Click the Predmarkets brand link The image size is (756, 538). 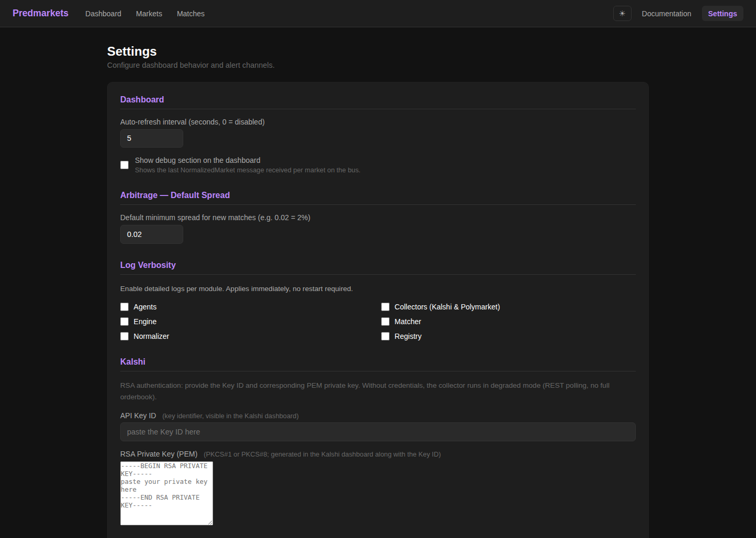(x=40, y=13)
